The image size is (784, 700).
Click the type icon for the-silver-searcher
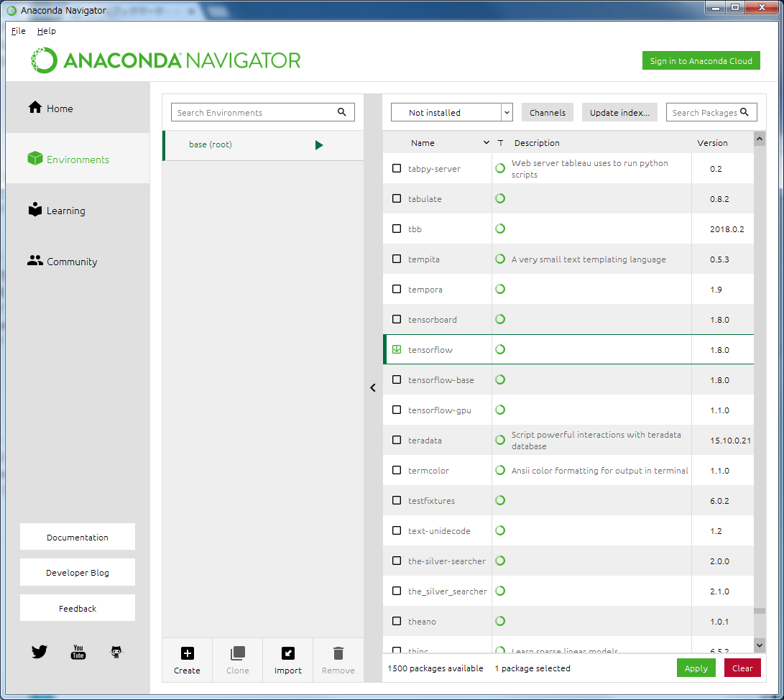(500, 561)
